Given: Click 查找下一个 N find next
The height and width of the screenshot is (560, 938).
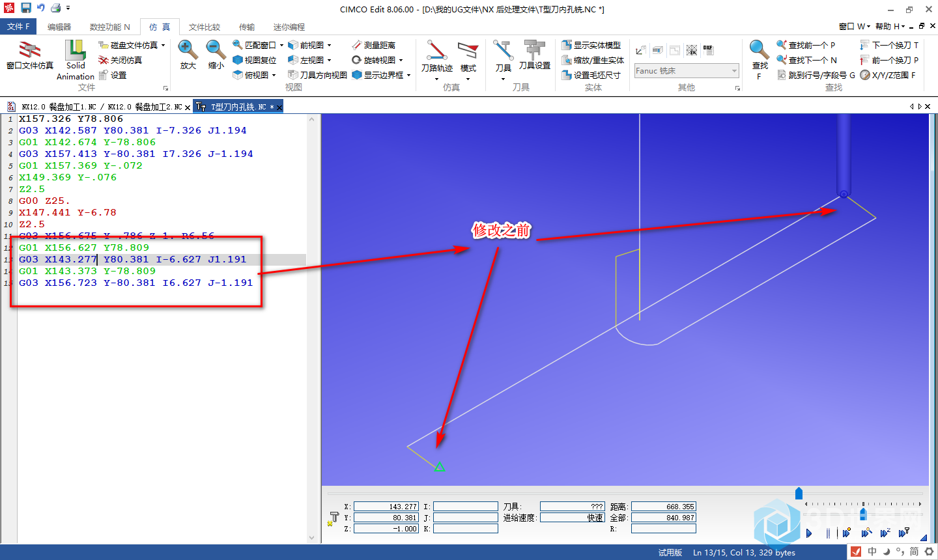Looking at the screenshot, I should pyautogui.click(x=806, y=60).
